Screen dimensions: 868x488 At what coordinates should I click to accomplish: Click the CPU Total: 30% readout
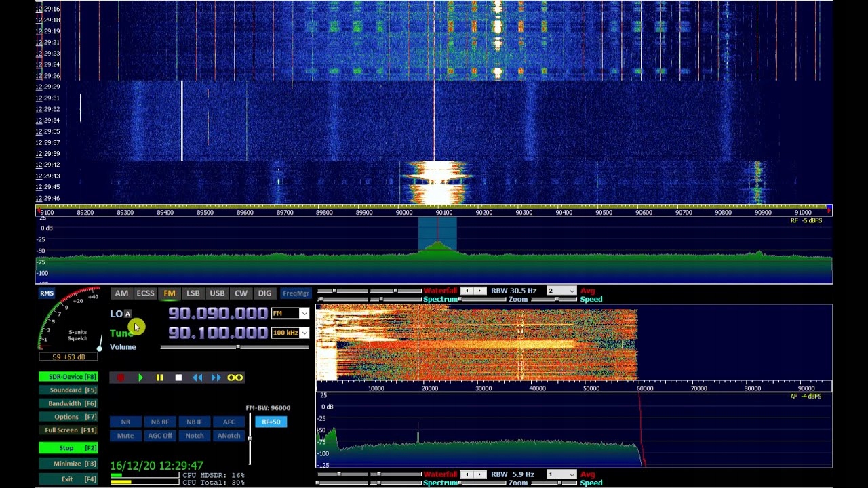click(214, 482)
